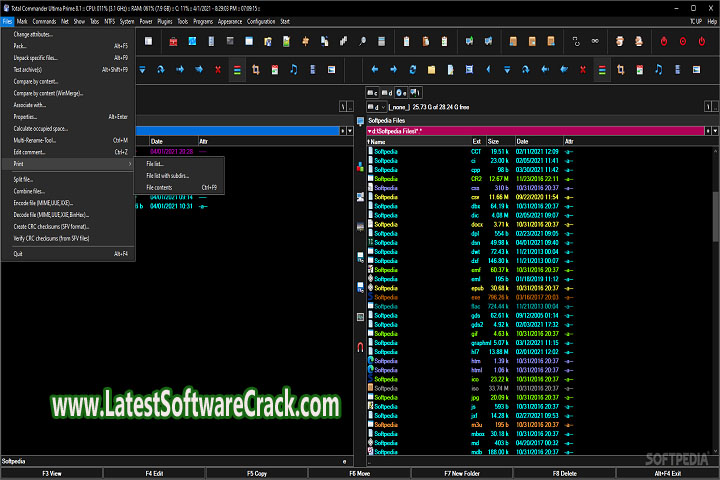The width and height of the screenshot is (720, 480).
Task: Click the infinity symbol icon in top toolbar
Action: (595, 41)
